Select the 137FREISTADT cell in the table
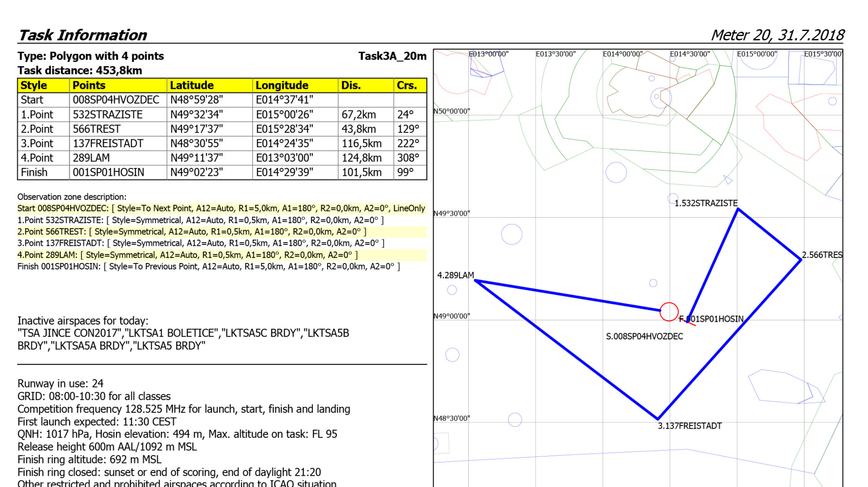This screenshot has width=868, height=487. pos(108,144)
